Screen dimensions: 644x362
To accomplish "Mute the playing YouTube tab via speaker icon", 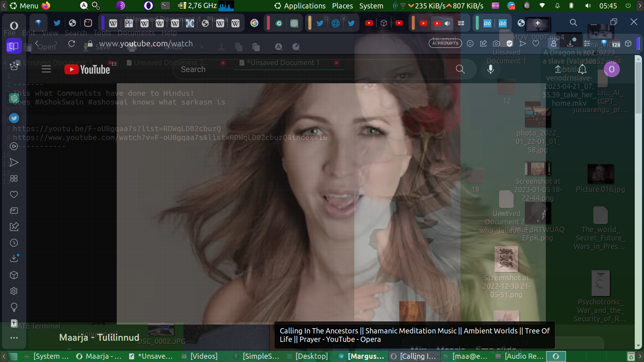I will (x=447, y=23).
